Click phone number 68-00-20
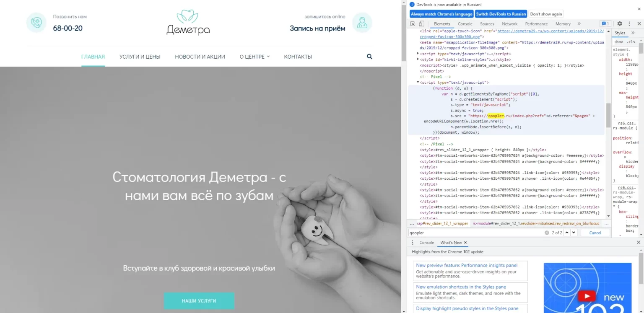This screenshot has height=313, width=644. pos(68,28)
